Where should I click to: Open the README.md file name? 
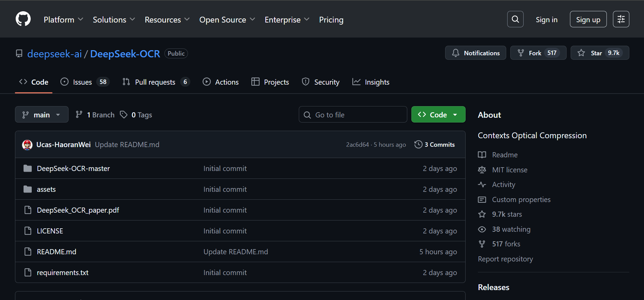(x=56, y=252)
